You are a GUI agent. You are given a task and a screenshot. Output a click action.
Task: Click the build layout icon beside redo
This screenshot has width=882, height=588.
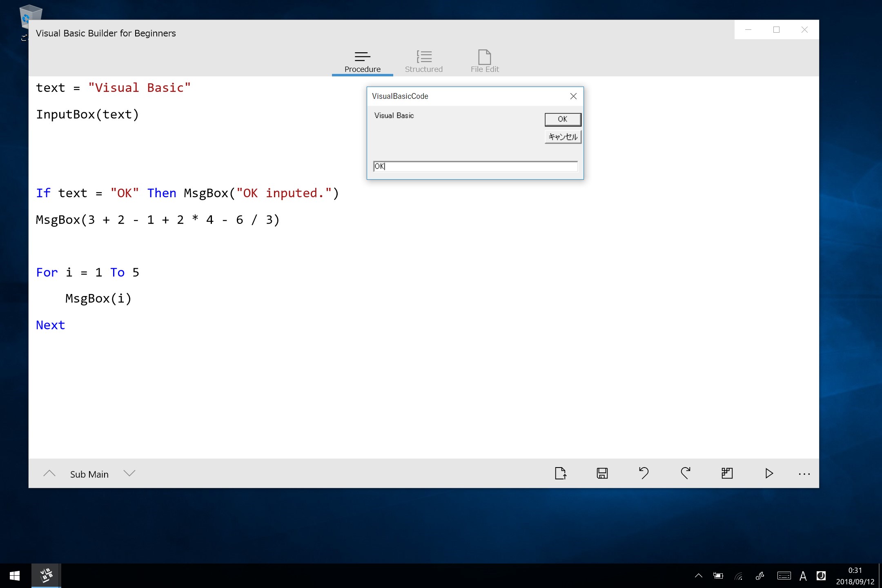727,473
